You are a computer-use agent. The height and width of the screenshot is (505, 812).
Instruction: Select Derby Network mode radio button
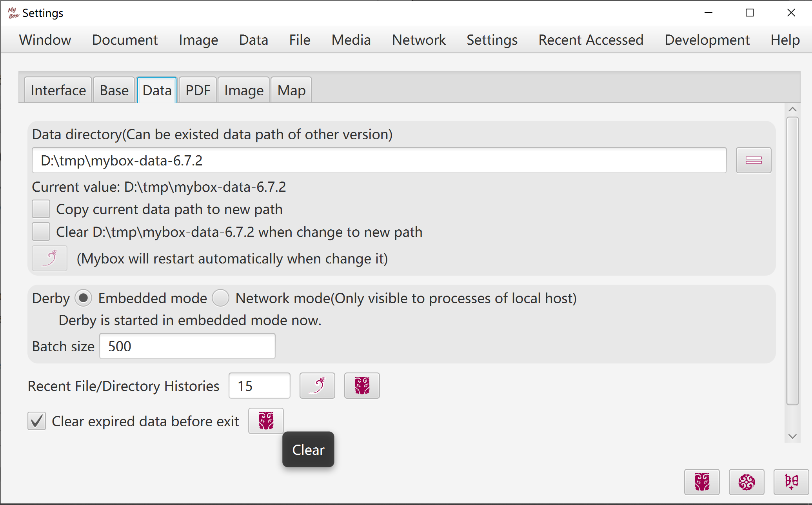pyautogui.click(x=220, y=298)
